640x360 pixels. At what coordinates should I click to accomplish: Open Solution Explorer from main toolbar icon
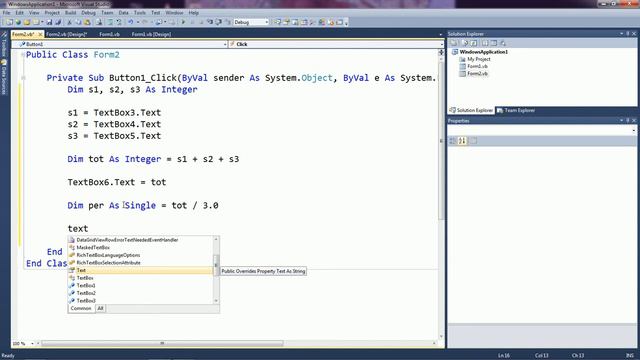click(x=278, y=22)
